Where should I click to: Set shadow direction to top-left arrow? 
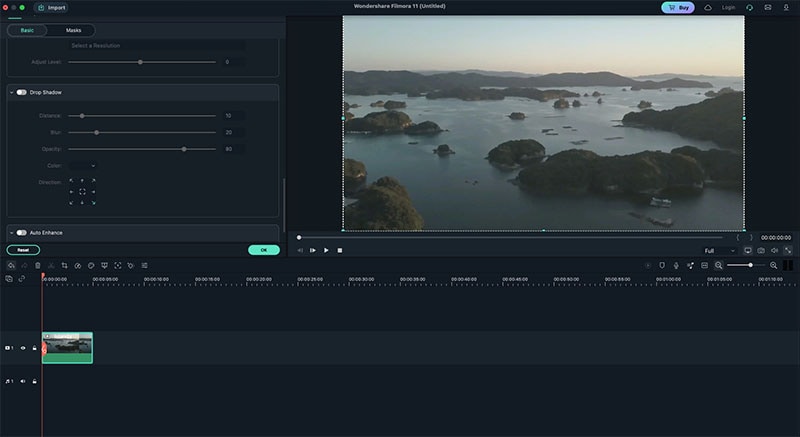pyautogui.click(x=71, y=181)
